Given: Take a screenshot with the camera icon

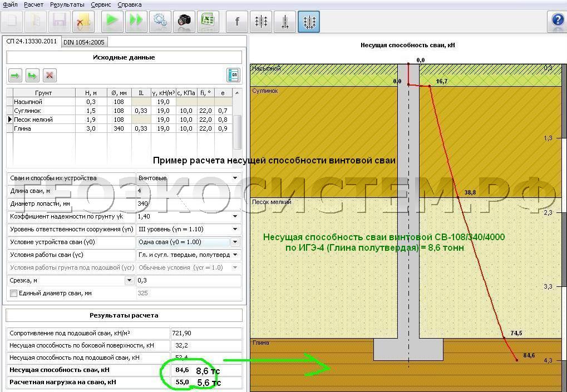Looking at the screenshot, I should click(x=184, y=21).
